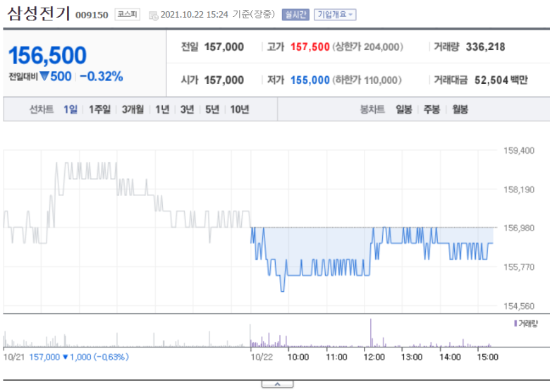Collapse the chart panel with bottom chevron
The image size is (550, 392).
(277, 384)
